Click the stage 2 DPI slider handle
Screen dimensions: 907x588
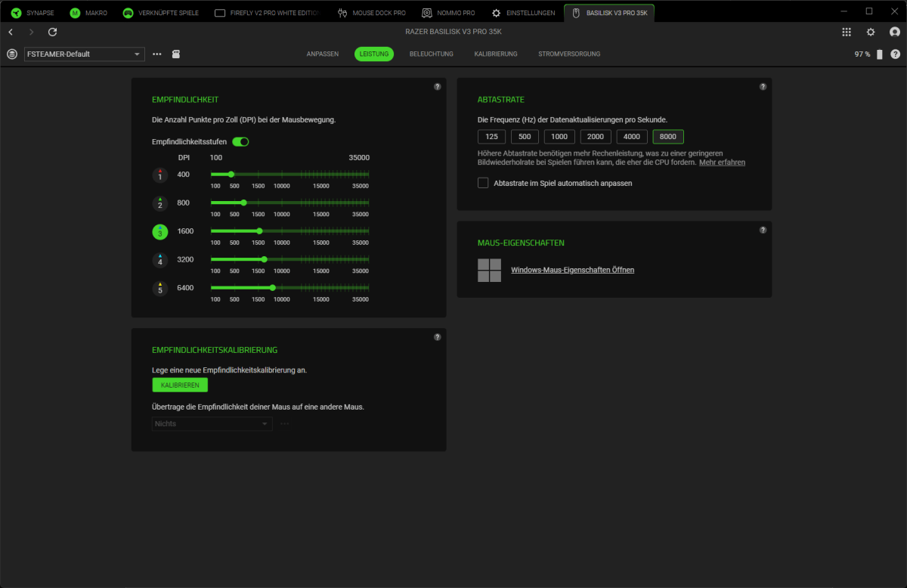pyautogui.click(x=243, y=203)
